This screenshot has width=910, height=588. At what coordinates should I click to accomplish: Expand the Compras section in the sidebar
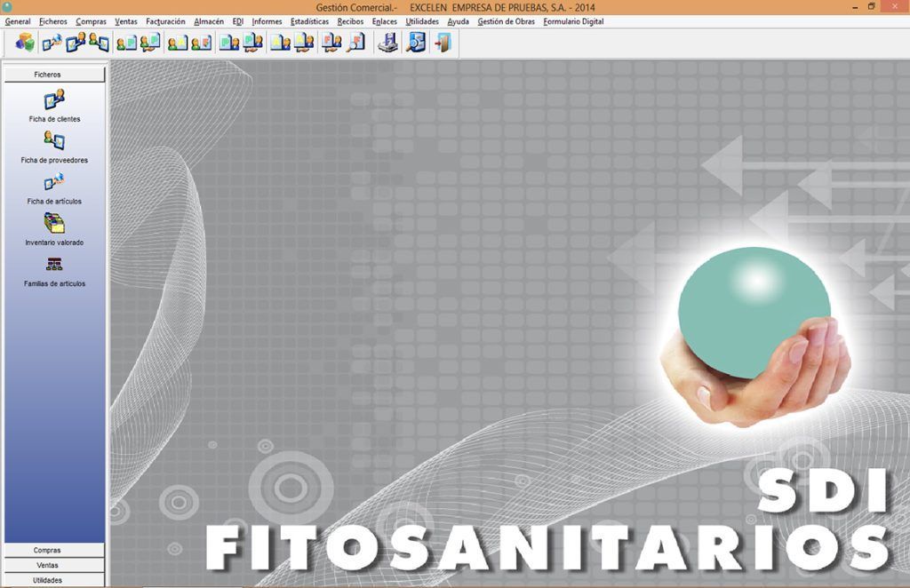coord(53,550)
